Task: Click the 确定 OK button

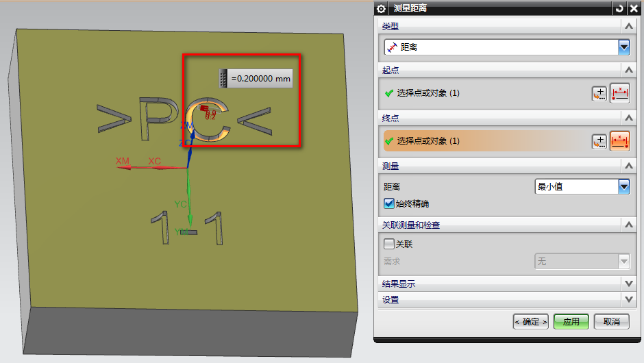Action: pos(531,321)
